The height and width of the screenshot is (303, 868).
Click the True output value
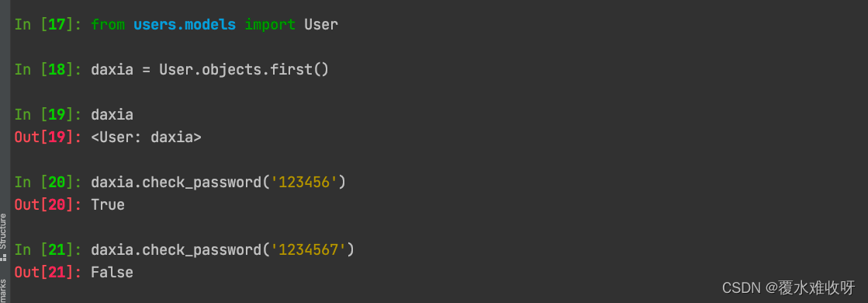[x=108, y=205]
